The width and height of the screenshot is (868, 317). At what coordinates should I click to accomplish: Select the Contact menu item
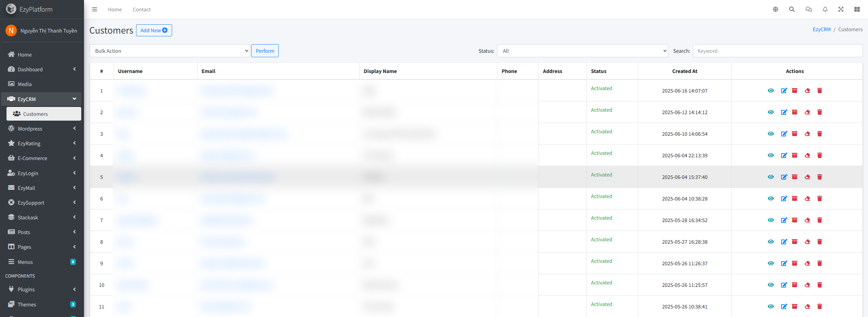coord(141,9)
